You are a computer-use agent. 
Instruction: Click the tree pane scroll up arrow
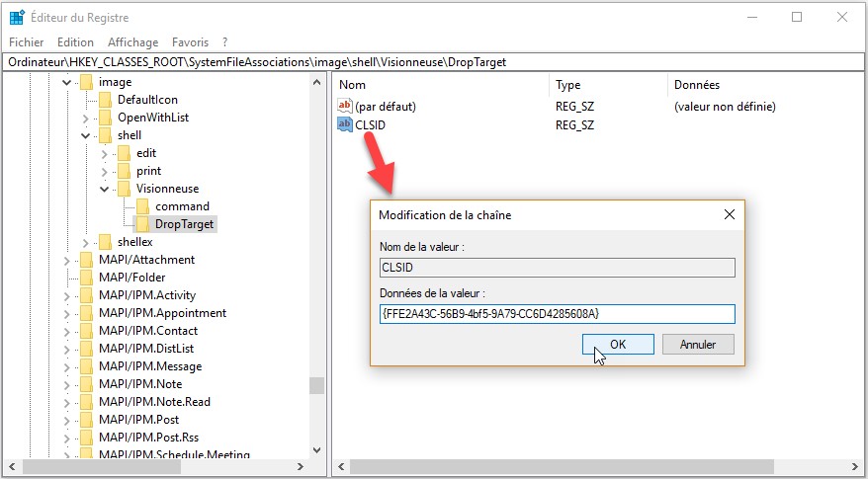coord(316,82)
